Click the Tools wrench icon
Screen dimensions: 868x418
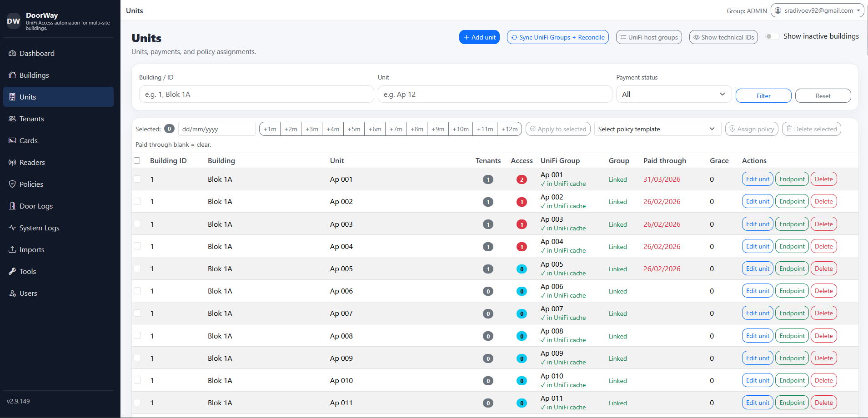(12, 272)
